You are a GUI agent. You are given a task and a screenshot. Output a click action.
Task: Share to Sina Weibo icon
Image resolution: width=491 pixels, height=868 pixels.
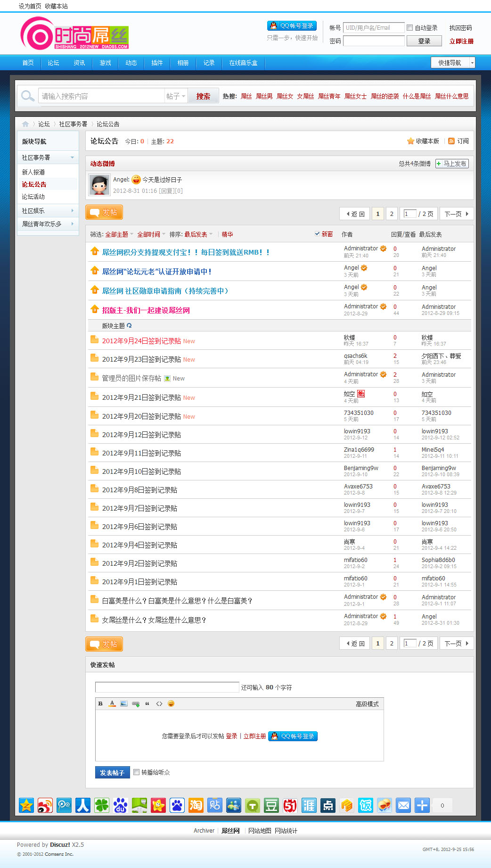point(45,805)
